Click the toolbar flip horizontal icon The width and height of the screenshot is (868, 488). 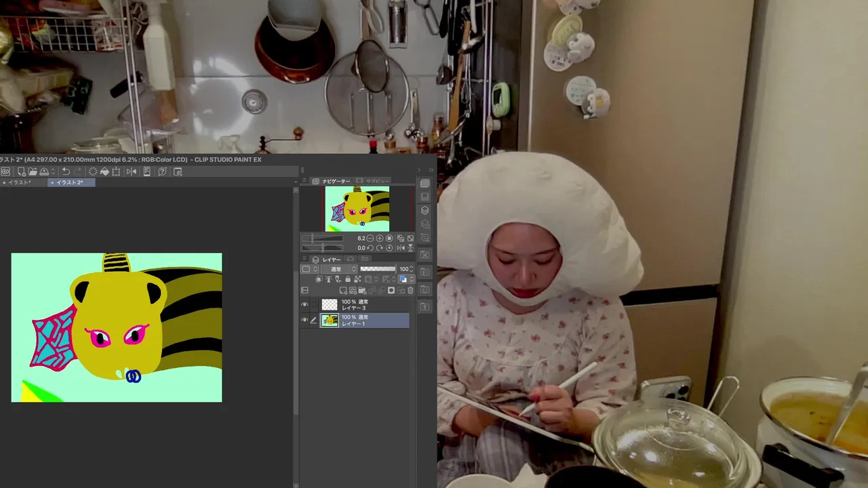[132, 171]
